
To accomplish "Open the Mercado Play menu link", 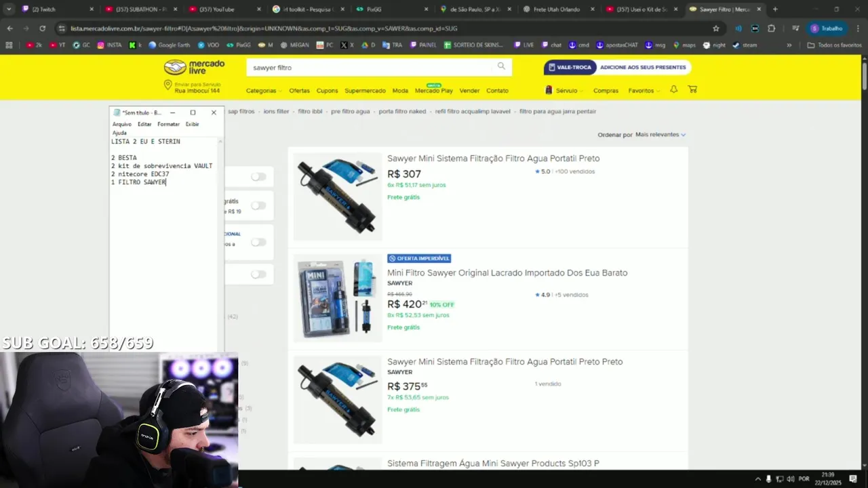I will (434, 90).
